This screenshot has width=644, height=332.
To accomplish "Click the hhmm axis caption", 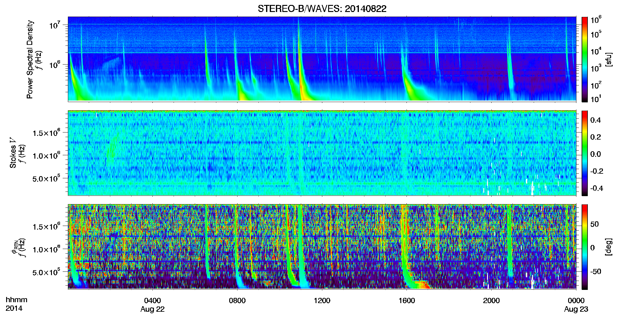I will [x=17, y=300].
